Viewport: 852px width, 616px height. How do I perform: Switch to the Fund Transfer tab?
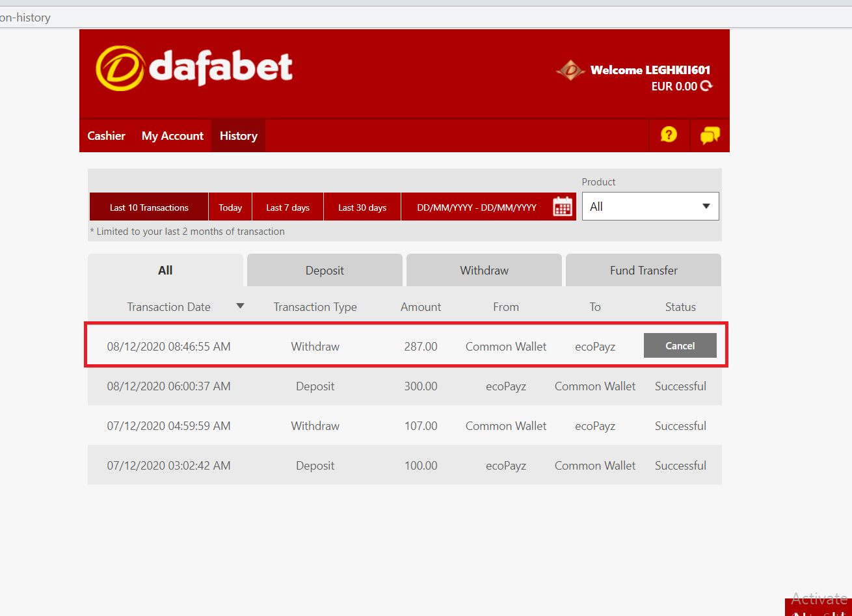pyautogui.click(x=643, y=270)
